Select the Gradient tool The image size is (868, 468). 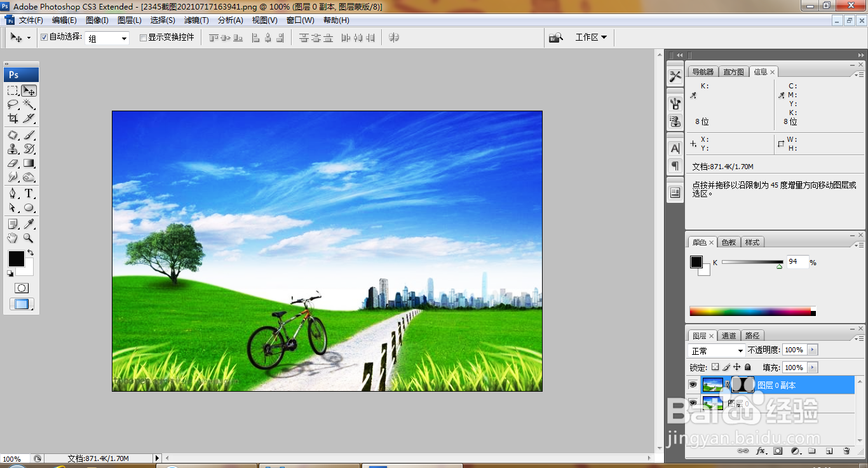[x=29, y=163]
